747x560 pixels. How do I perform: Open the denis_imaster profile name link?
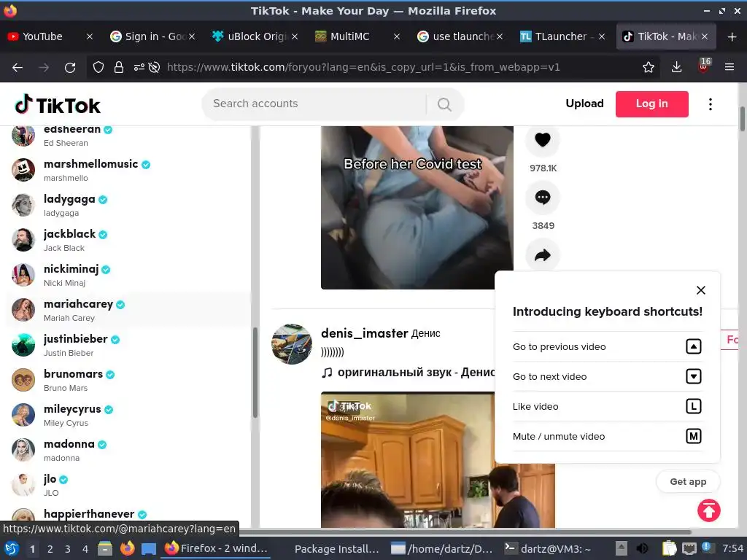point(365,333)
